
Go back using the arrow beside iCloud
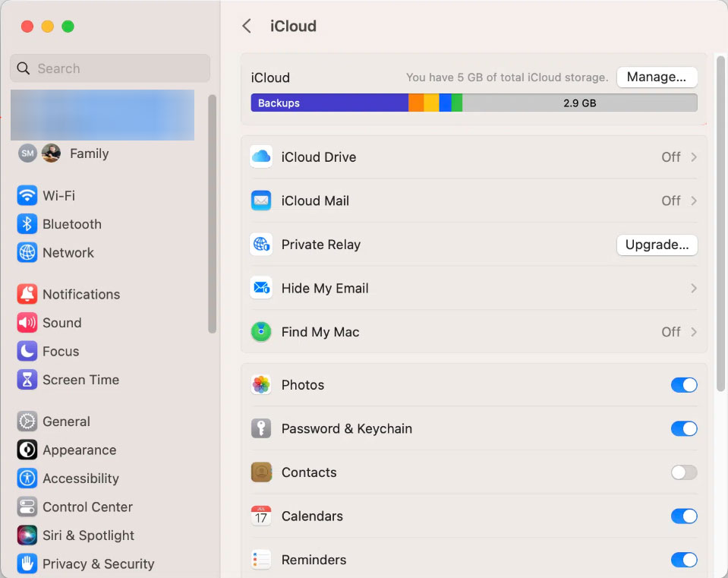(x=246, y=25)
